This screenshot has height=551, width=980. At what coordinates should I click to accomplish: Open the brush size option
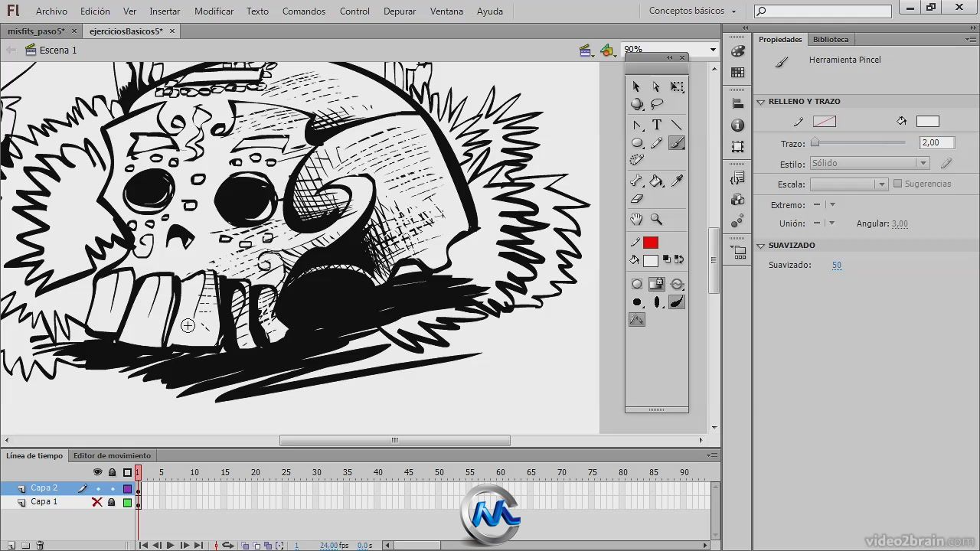(x=637, y=302)
